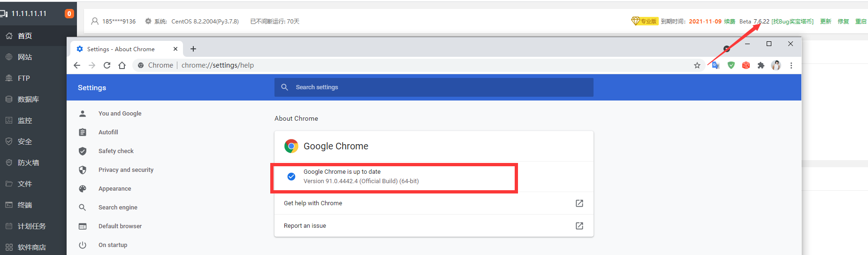Click the green shield extension icon
Viewport: 868px width, 255px height.
(731, 65)
